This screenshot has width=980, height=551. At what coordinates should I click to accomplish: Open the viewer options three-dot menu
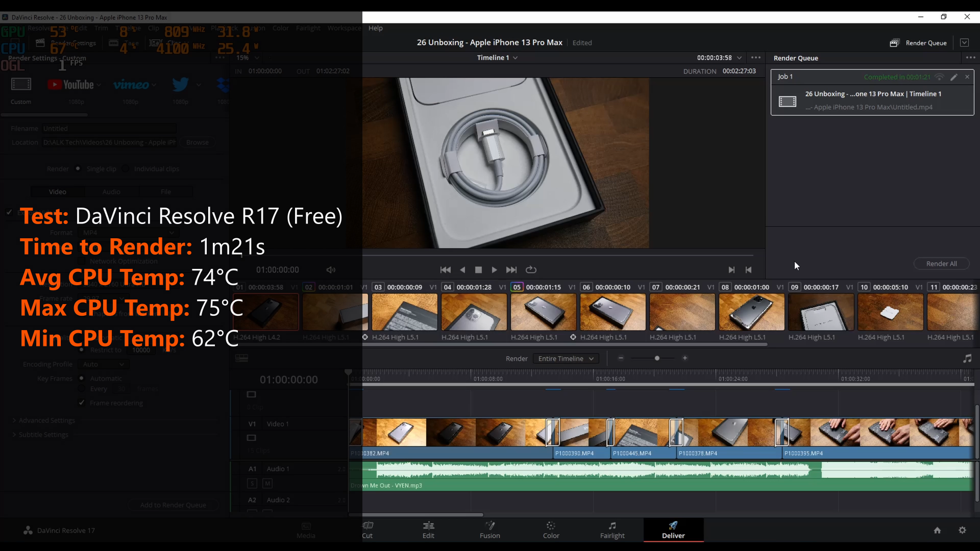coord(756,58)
